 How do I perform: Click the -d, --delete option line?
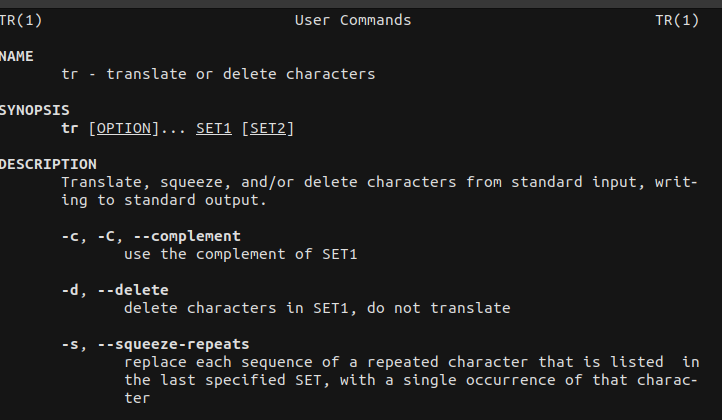pyautogui.click(x=115, y=290)
